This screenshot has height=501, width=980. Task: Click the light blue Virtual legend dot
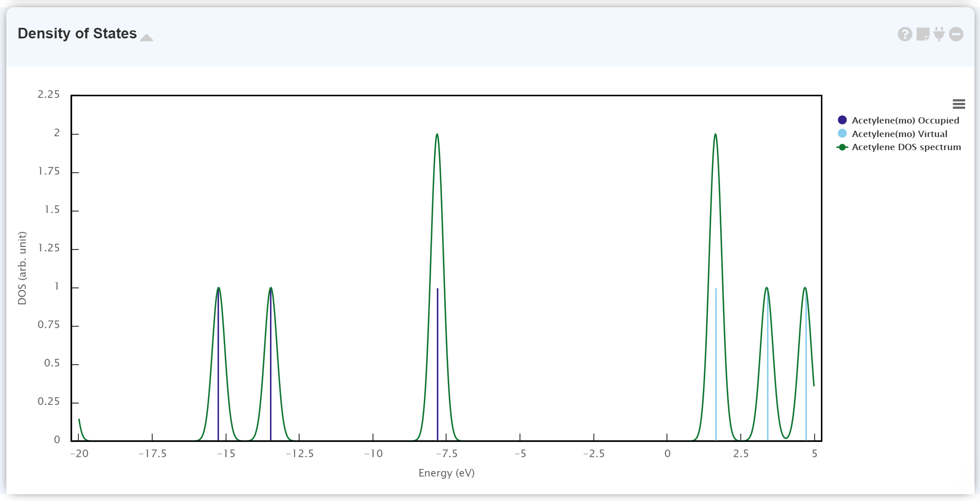click(842, 134)
